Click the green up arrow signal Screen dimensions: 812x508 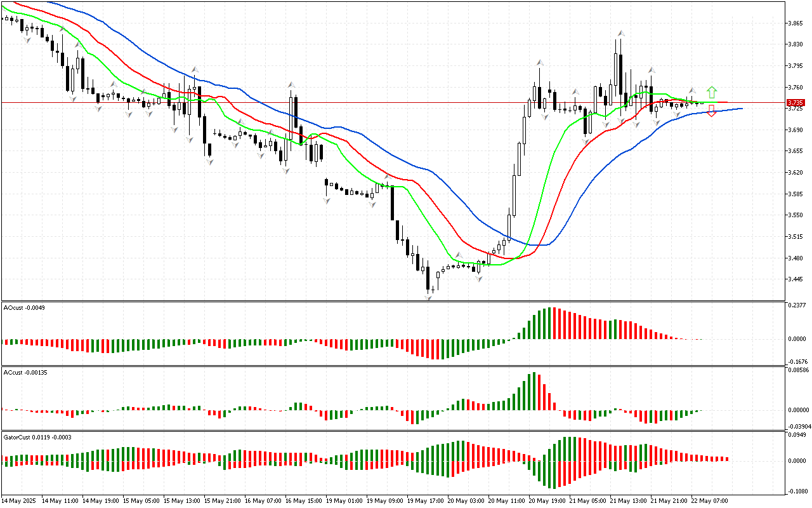coord(712,91)
